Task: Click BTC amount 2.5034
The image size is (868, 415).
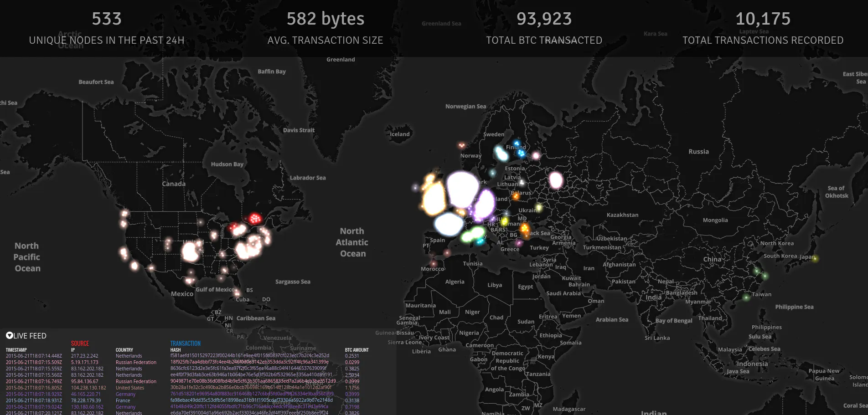Action: pos(352,375)
